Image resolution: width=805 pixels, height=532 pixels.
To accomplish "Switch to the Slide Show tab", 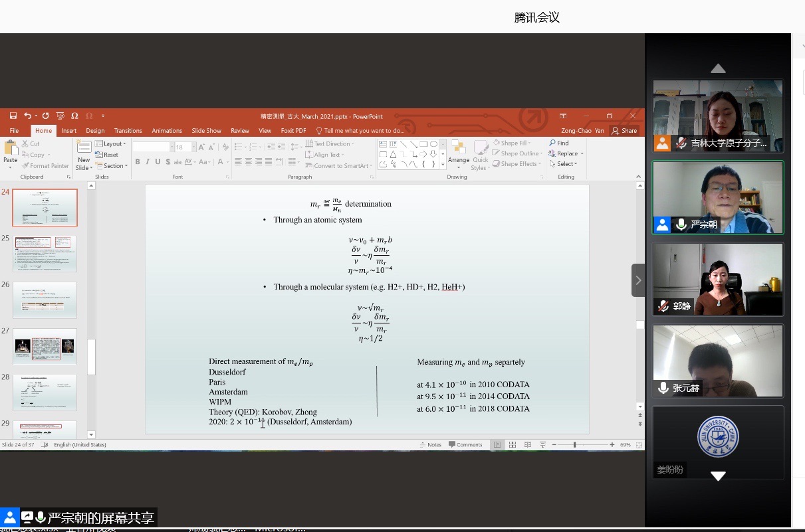I will 206,131.
